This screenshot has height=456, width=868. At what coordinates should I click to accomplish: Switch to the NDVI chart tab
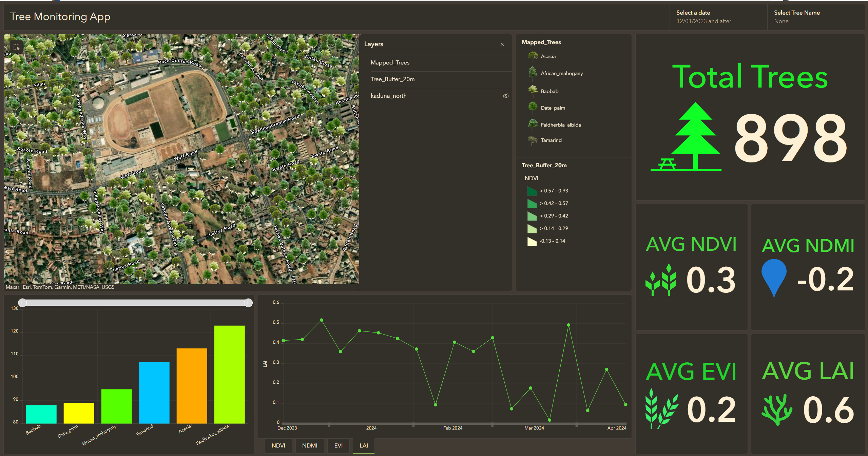pyautogui.click(x=278, y=445)
